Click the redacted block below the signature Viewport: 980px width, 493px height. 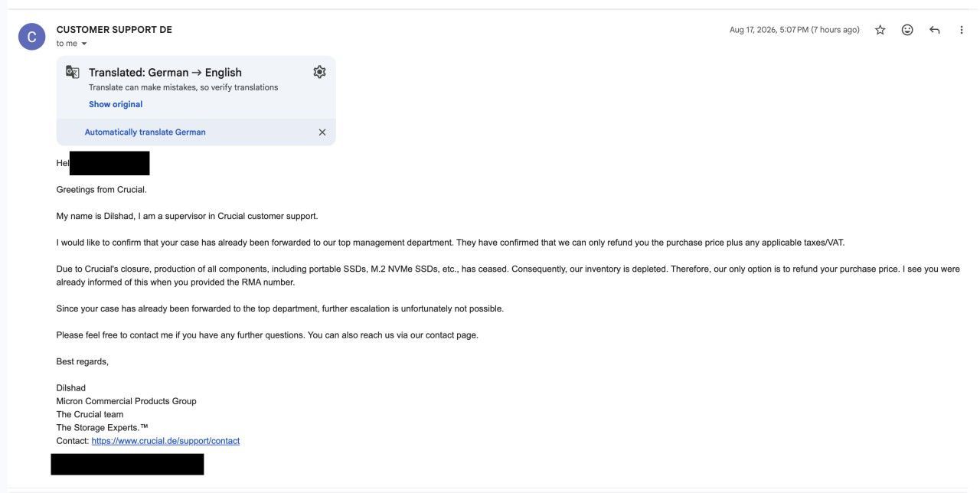click(x=127, y=464)
